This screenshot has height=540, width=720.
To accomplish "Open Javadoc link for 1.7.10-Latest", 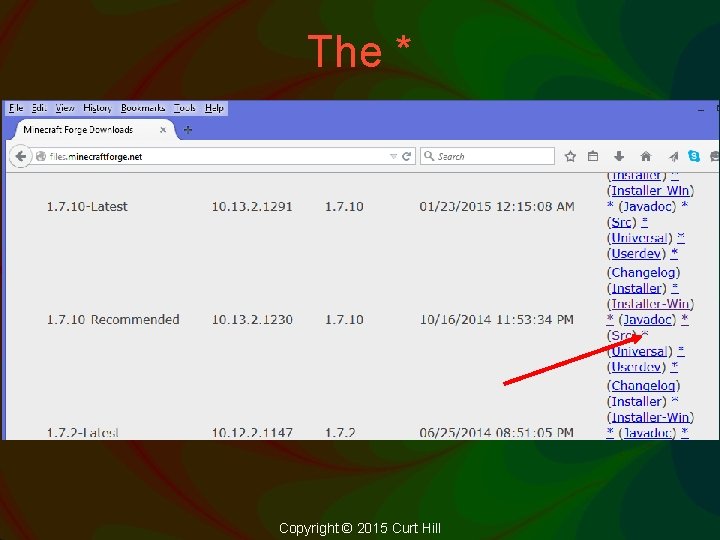I will pos(647,207).
